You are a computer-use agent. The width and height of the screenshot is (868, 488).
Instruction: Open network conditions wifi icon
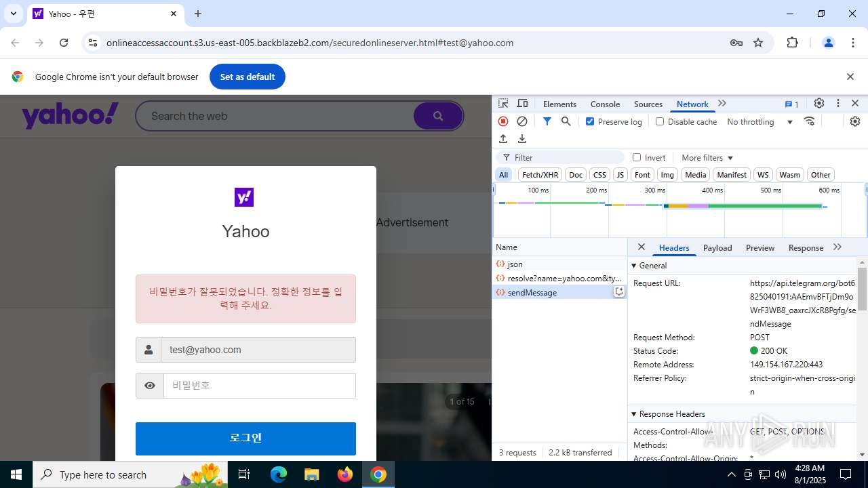(809, 121)
